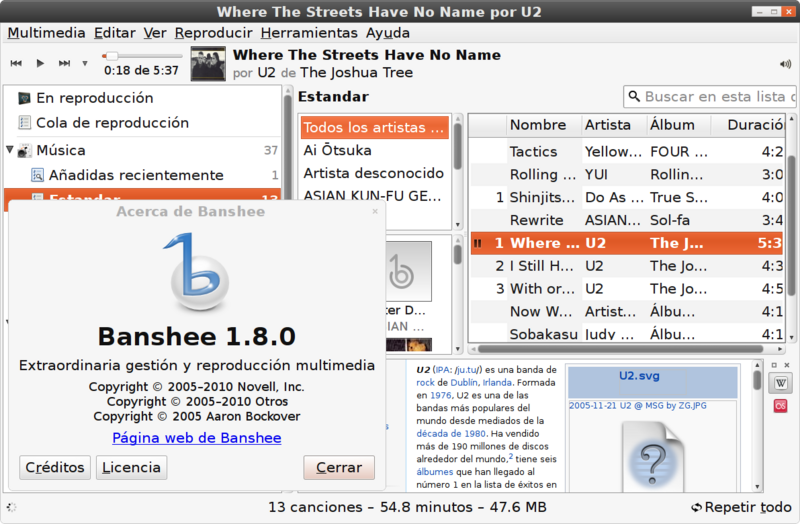800x524 pixels.
Task: Select the Wikipedia context pane icon
Action: pos(780,381)
